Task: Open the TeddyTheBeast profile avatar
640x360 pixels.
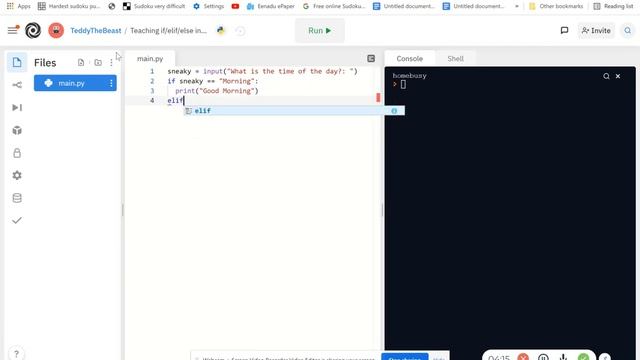Action: pos(56,30)
